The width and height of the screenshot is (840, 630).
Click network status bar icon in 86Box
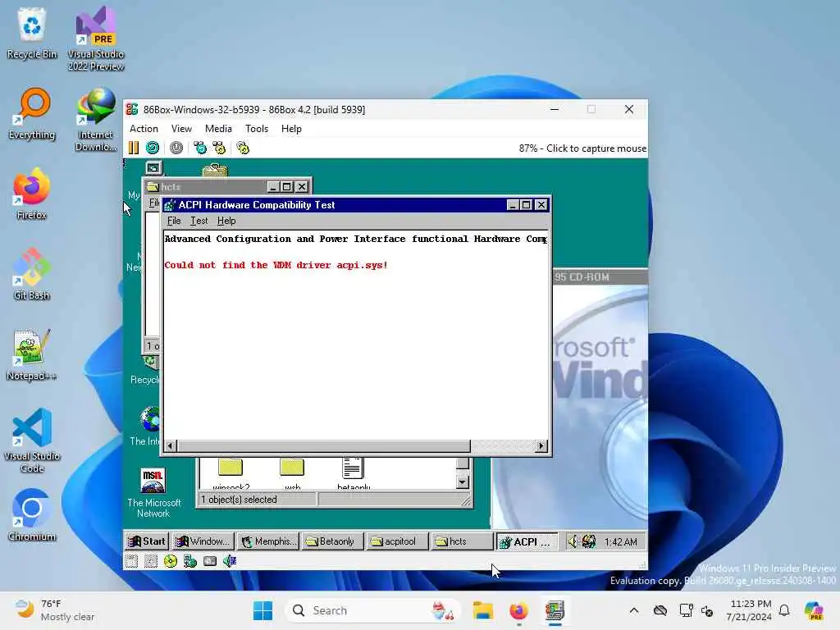190,561
